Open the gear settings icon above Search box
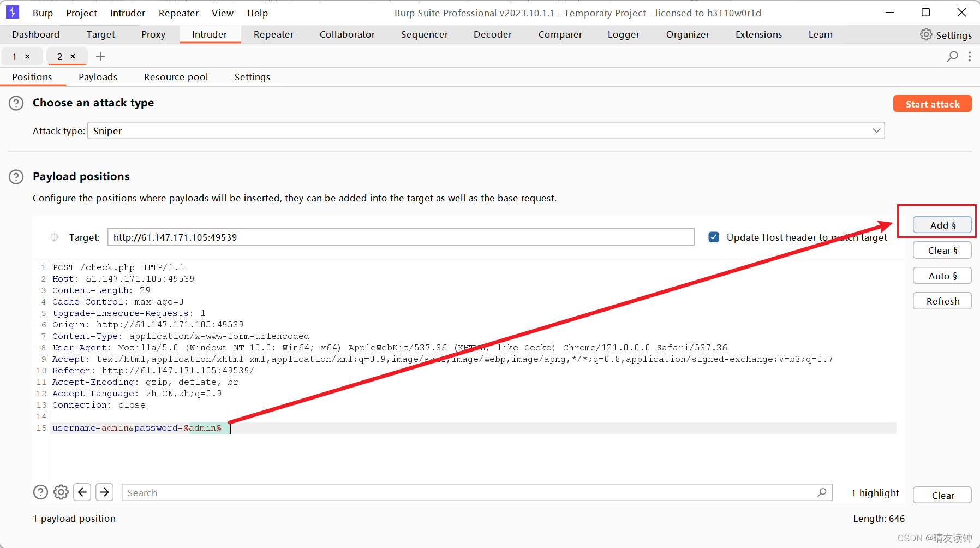 click(x=61, y=492)
